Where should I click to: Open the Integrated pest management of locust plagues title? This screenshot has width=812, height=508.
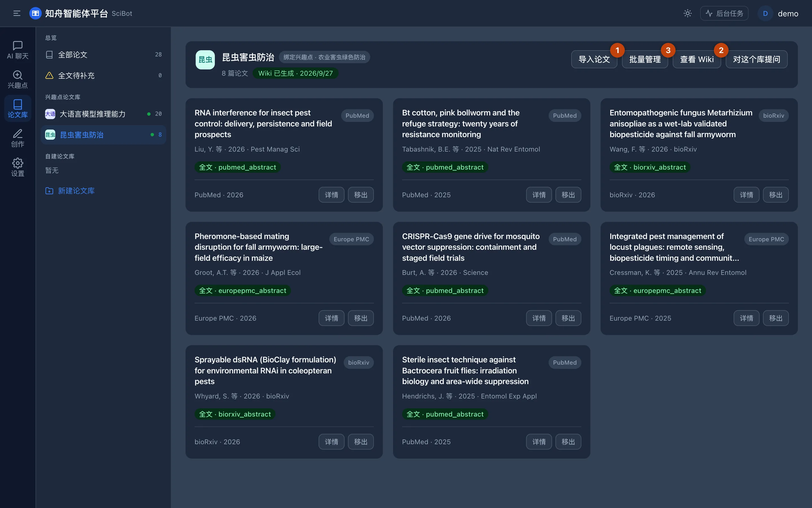(674, 247)
